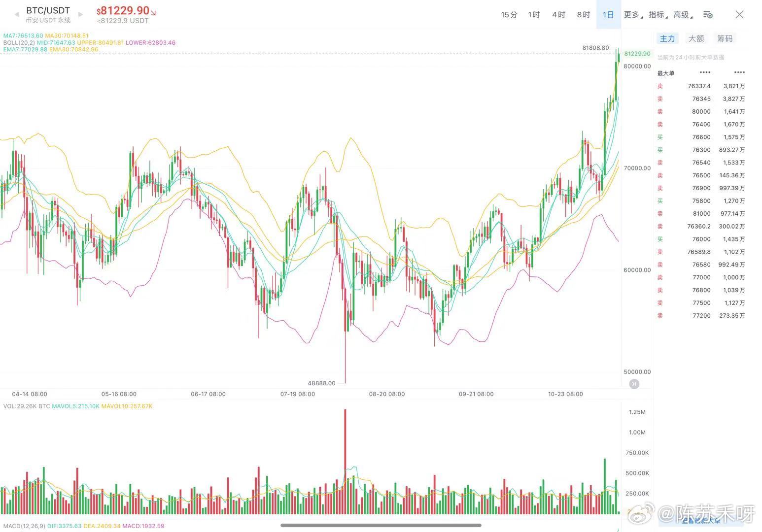Select the sell order row at 76580

click(701, 265)
